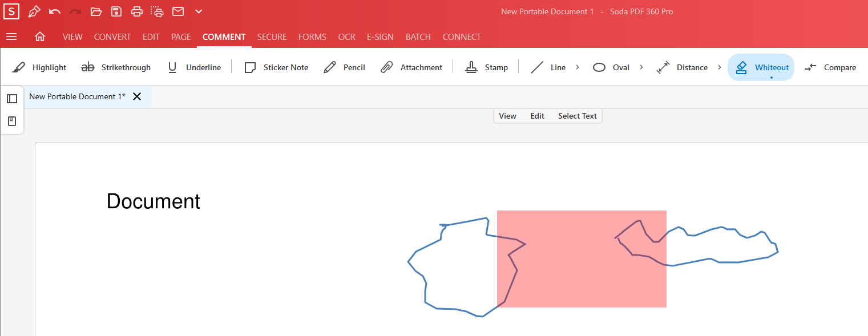Undo the last action
Viewport: 868px width, 336px height.
tap(55, 11)
